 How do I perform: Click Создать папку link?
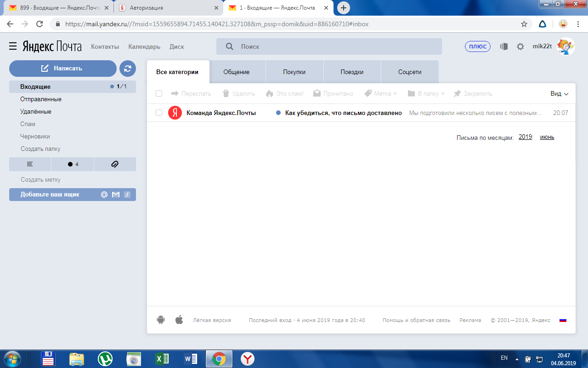click(x=40, y=149)
